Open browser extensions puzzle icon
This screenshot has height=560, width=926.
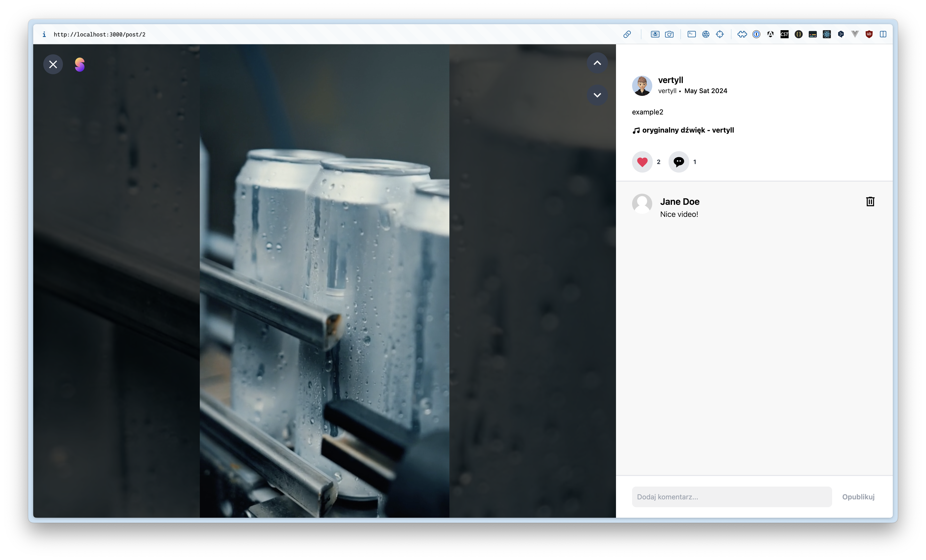(x=742, y=34)
